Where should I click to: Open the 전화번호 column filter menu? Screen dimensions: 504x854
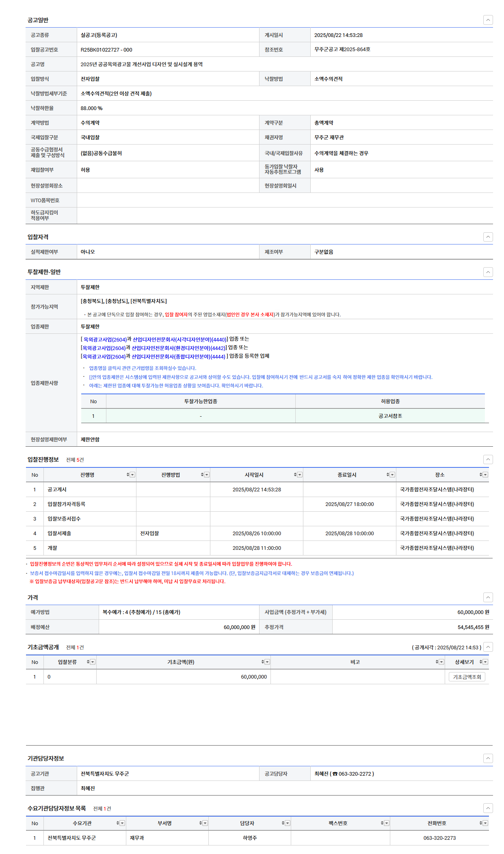(485, 823)
